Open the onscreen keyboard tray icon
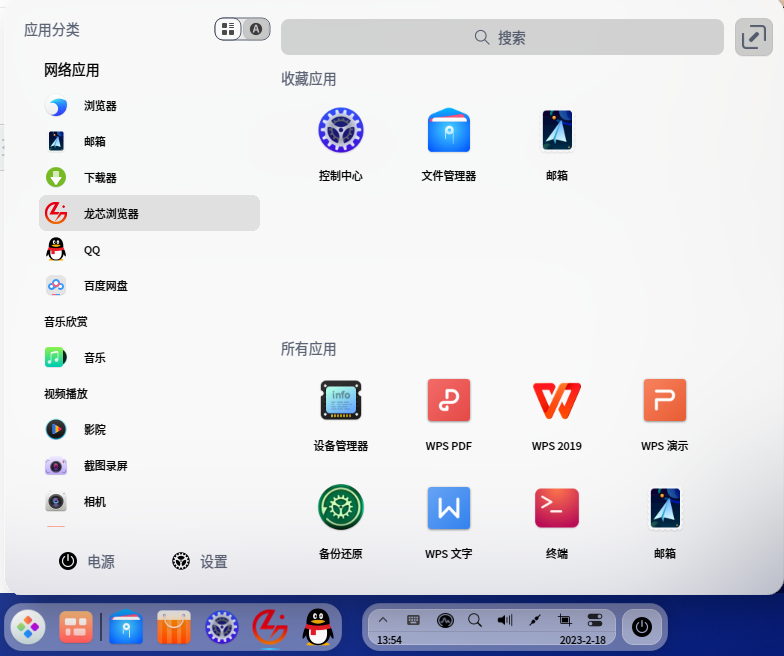Screen dimensions: 784x656 pos(414,620)
